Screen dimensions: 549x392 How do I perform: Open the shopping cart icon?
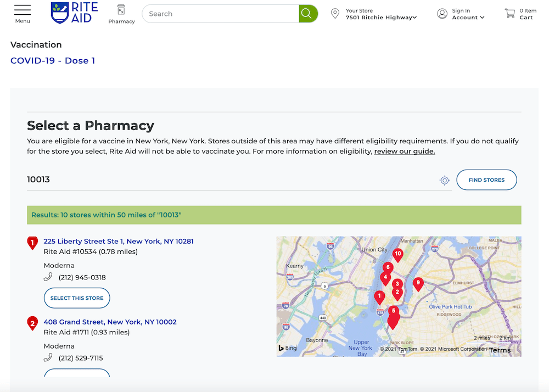coord(510,14)
